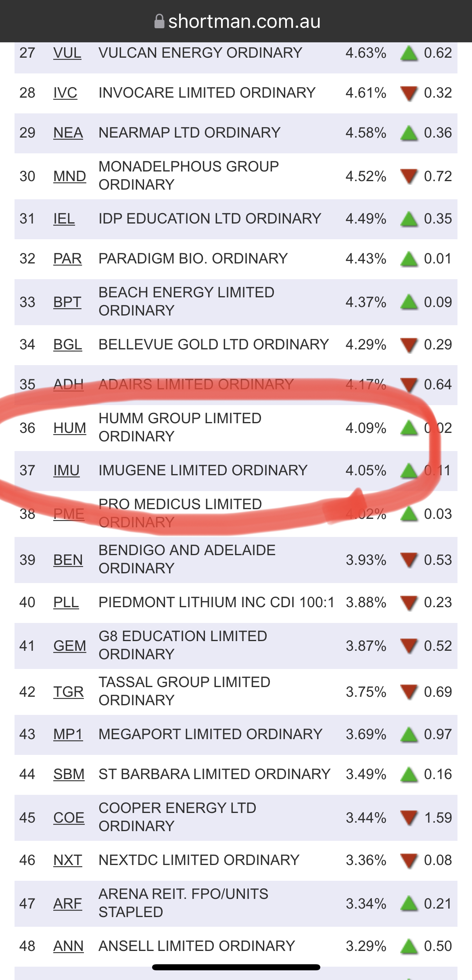This screenshot has width=472, height=980.
Task: Follow the MP1 stock code link
Action: point(68,734)
